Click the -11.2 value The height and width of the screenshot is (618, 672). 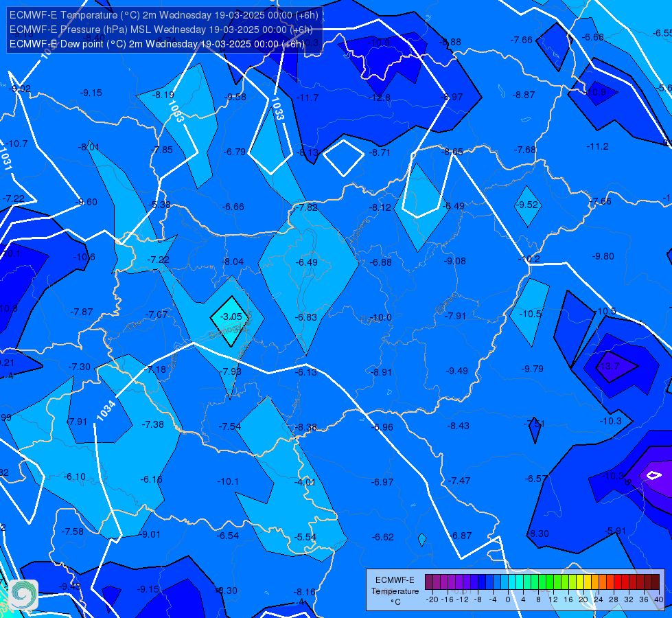597,146
